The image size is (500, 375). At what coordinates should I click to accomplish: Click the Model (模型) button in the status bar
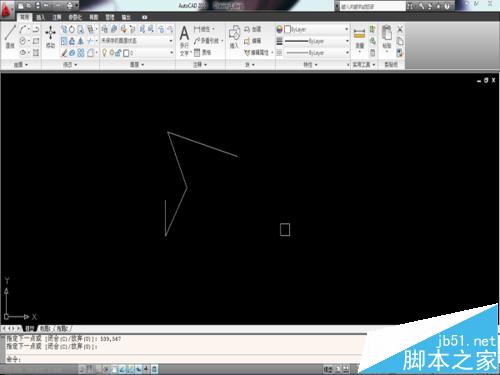click(x=328, y=369)
